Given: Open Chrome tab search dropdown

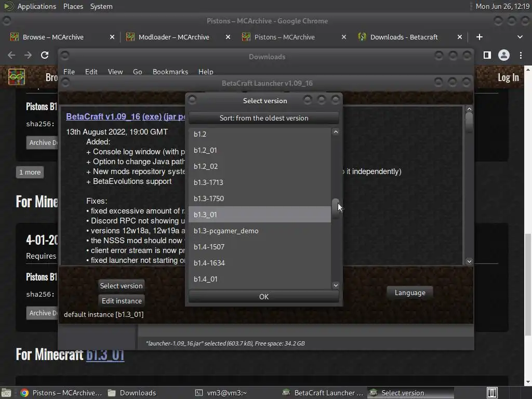Looking at the screenshot, I should tap(520, 37).
